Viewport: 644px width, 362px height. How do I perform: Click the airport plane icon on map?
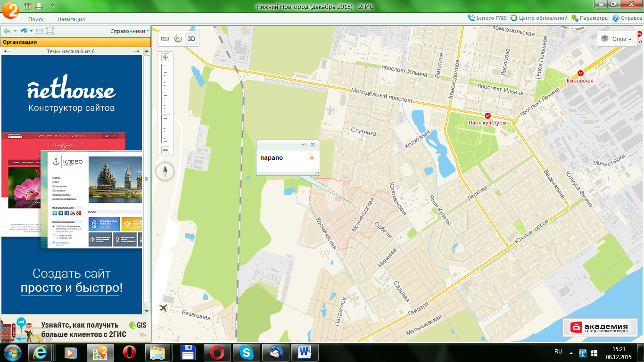point(164,308)
